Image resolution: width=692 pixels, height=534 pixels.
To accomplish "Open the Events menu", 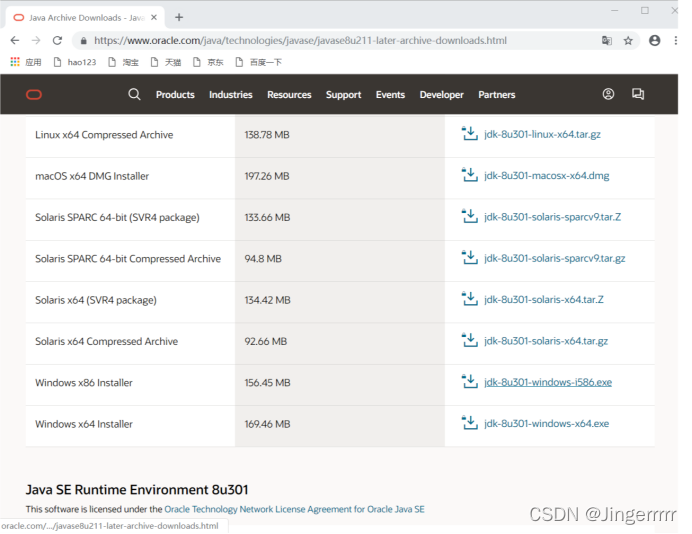I will [391, 95].
